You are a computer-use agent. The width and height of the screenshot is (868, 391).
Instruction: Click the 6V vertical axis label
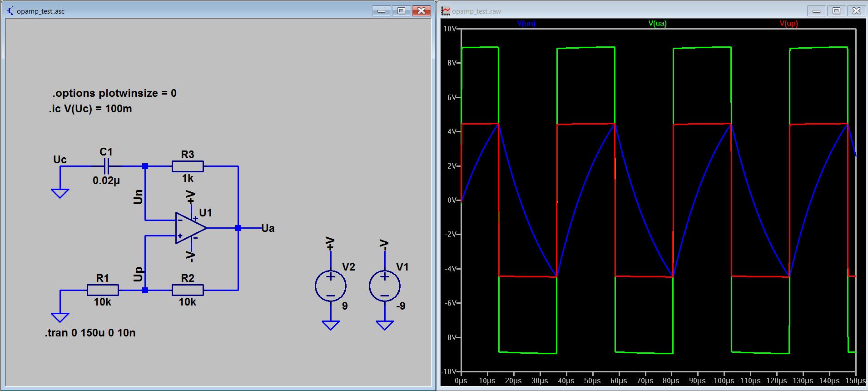click(451, 97)
